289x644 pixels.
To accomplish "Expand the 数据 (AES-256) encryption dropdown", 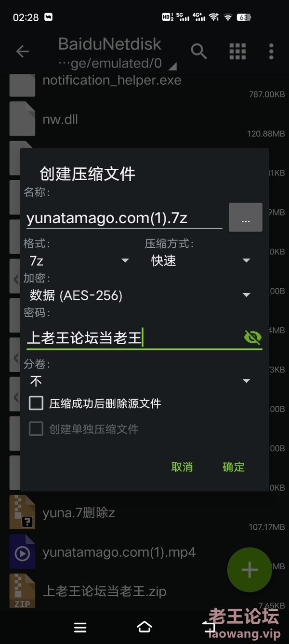I will click(x=140, y=295).
